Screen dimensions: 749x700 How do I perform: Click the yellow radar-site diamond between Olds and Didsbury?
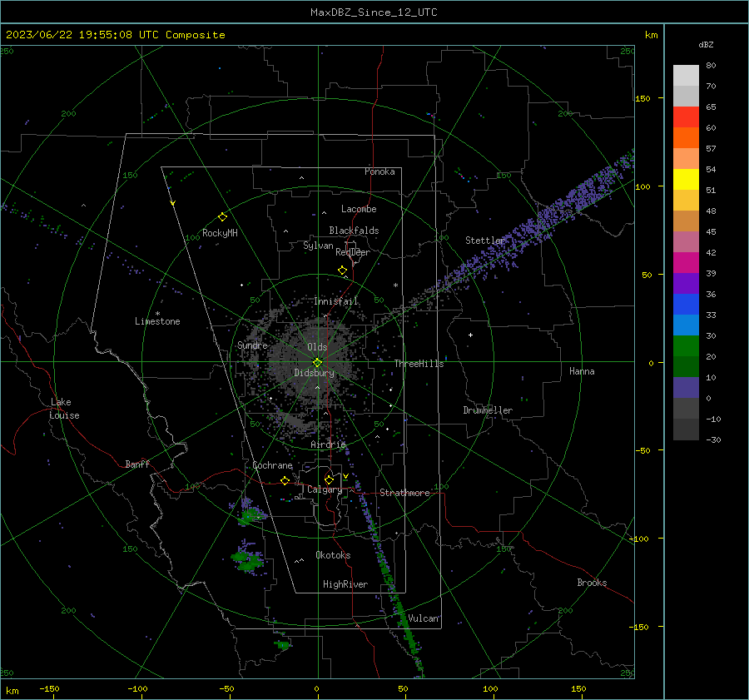click(x=317, y=363)
